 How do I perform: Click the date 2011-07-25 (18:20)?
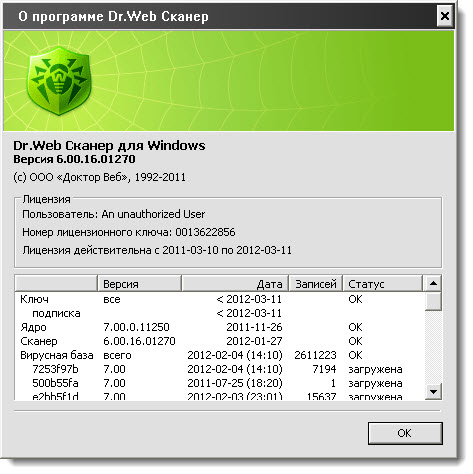[x=235, y=383]
